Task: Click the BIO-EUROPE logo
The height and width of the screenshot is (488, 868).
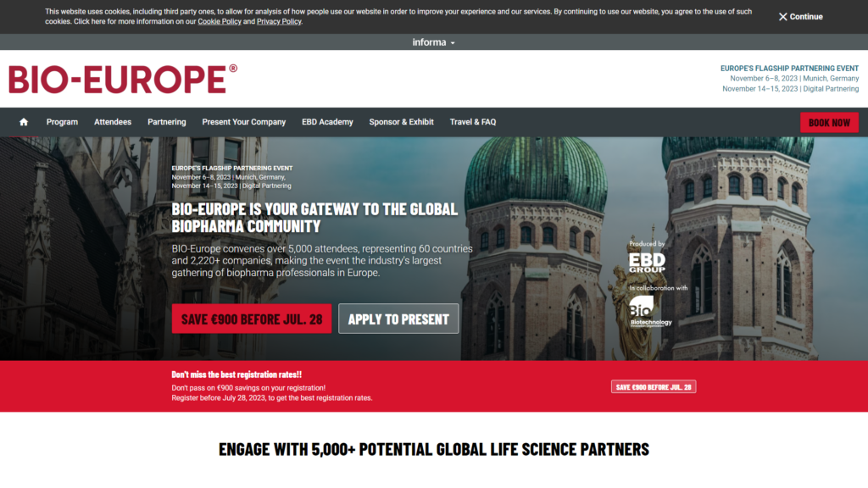Action: pos(122,79)
